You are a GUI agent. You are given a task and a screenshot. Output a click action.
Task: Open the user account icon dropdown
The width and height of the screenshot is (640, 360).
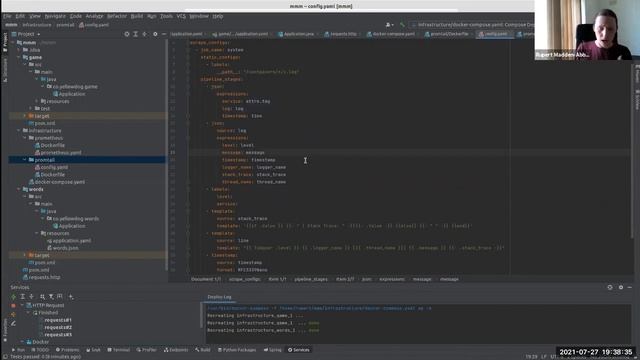coord(389,25)
